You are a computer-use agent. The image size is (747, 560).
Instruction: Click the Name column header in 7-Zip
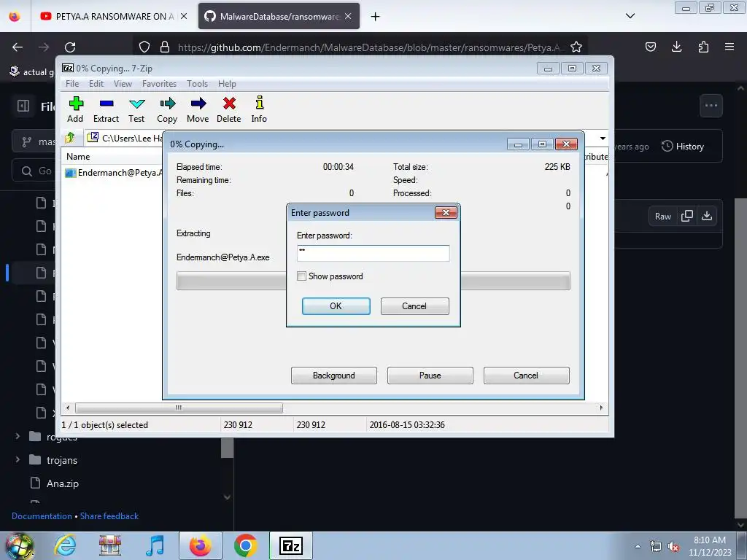(78, 157)
